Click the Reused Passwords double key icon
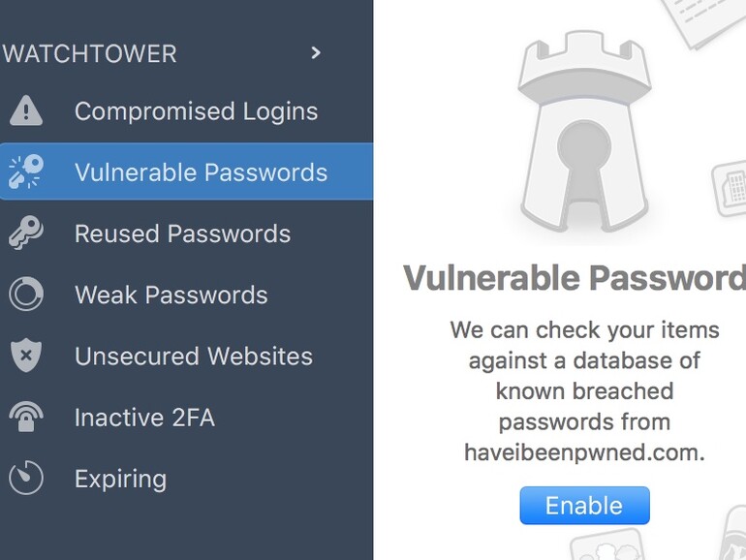 coord(26,233)
